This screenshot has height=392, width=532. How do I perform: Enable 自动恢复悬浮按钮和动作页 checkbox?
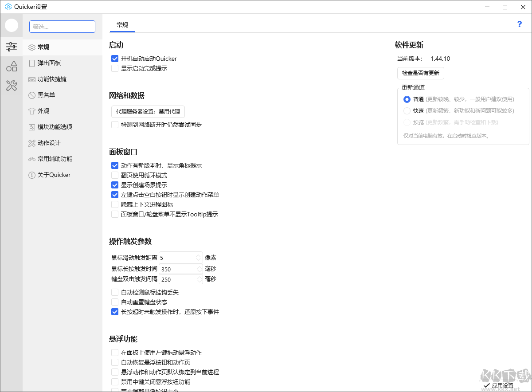[115, 362]
